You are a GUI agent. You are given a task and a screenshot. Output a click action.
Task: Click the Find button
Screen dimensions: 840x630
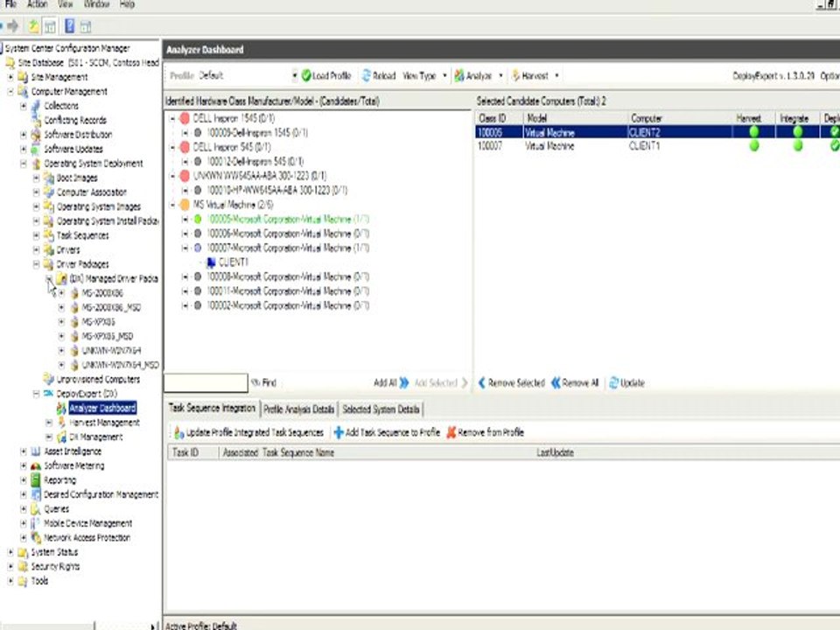pos(264,382)
